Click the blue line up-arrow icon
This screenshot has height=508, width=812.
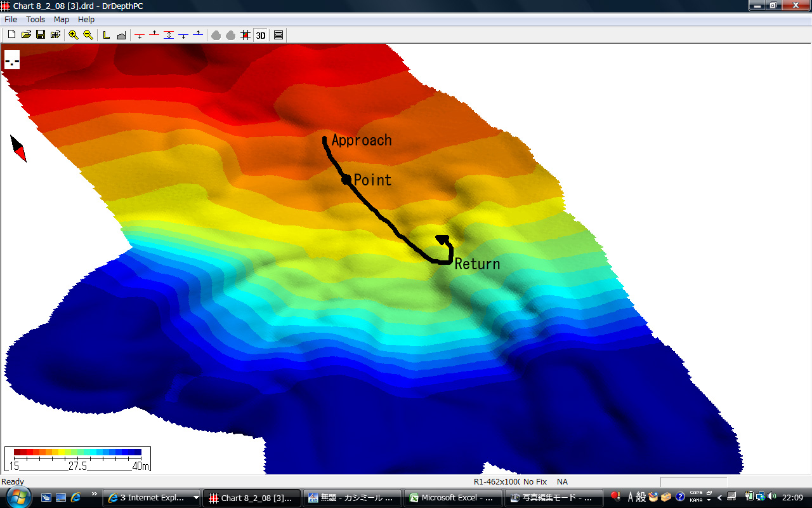[198, 35]
